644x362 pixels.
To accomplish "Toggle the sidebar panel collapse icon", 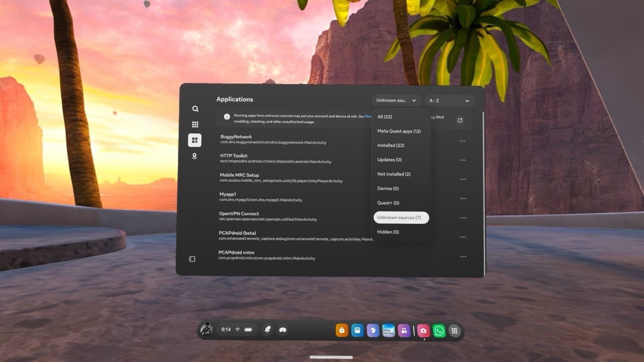I will pos(192,259).
